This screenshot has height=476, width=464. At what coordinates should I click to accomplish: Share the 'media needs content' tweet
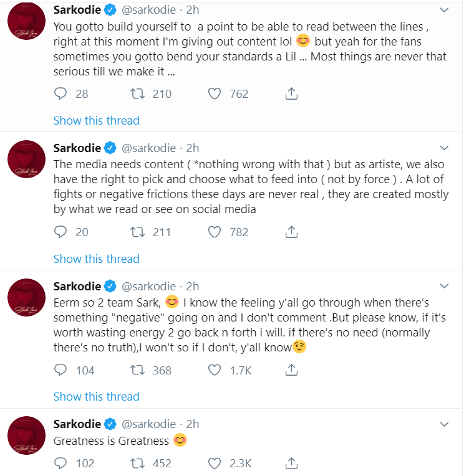[x=291, y=232]
